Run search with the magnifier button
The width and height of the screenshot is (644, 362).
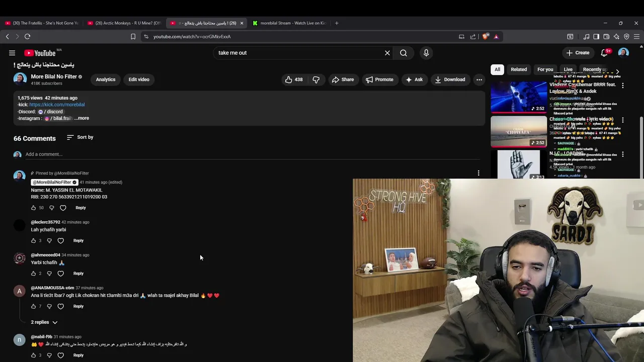(404, 53)
